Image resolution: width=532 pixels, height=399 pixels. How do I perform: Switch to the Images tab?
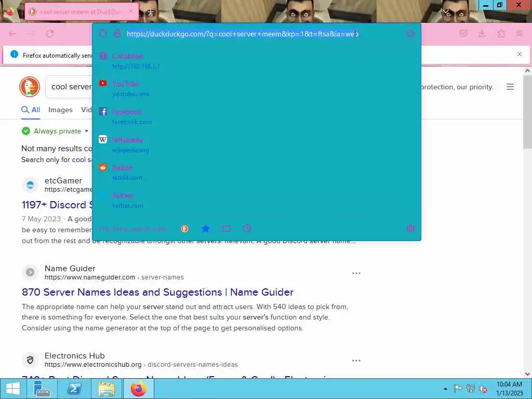click(x=60, y=110)
